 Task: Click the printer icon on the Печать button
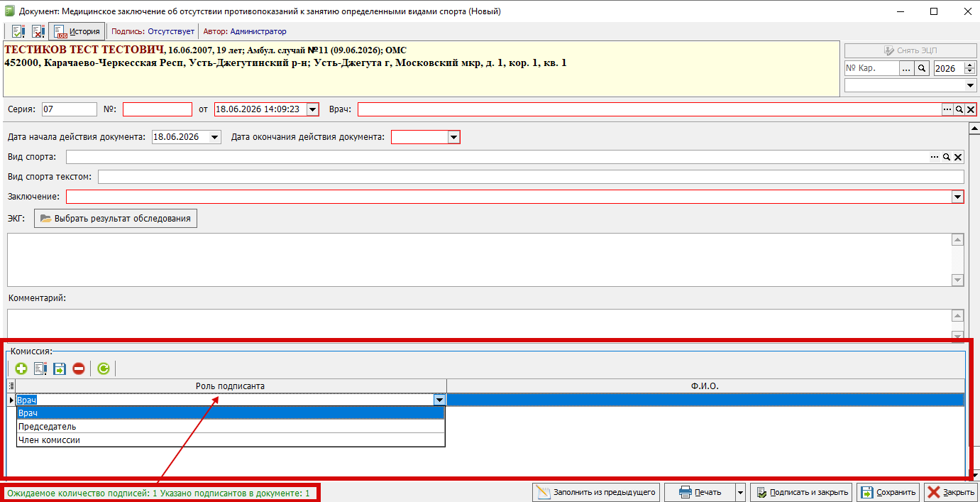[686, 492]
